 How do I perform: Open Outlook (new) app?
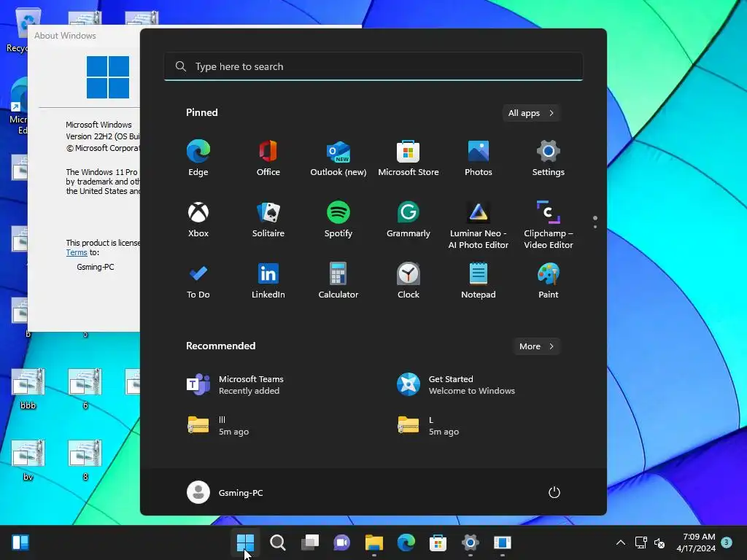tap(338, 158)
